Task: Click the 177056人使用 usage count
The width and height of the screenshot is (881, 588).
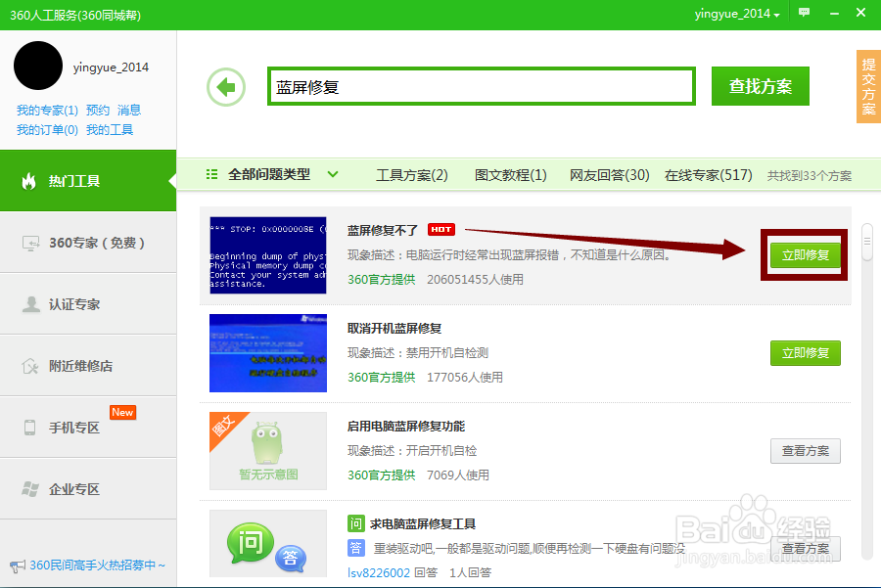Action: coord(465,378)
